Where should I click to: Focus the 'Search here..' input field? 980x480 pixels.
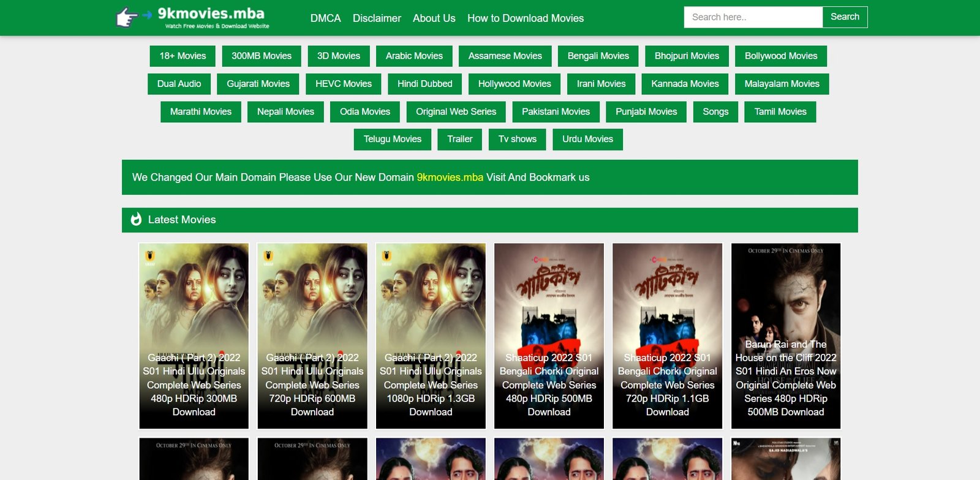point(753,17)
